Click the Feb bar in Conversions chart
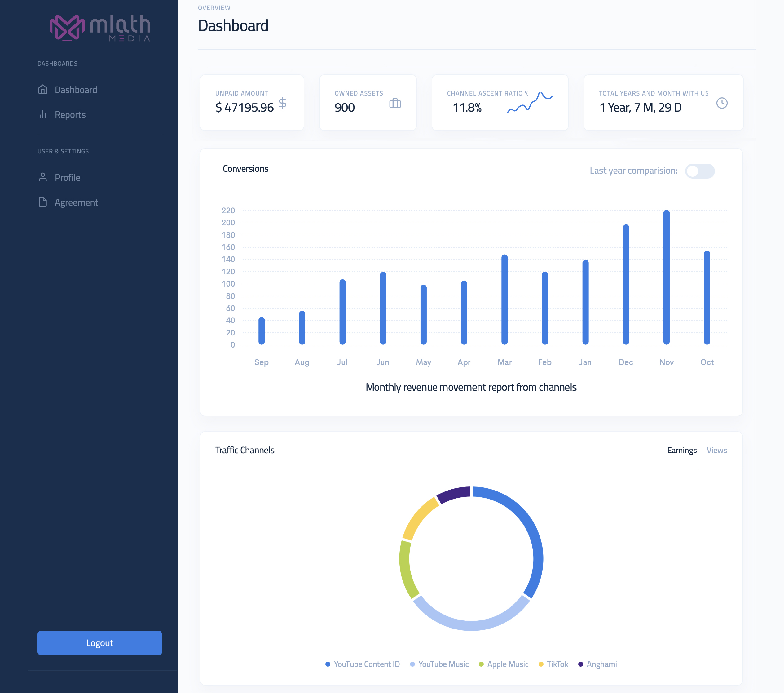The width and height of the screenshot is (784, 693). click(x=545, y=308)
